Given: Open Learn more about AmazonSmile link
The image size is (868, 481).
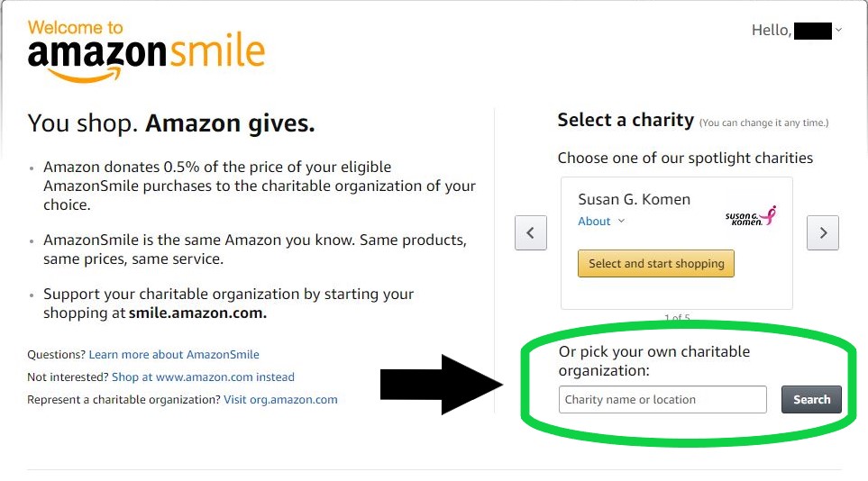Looking at the screenshot, I should (174, 354).
